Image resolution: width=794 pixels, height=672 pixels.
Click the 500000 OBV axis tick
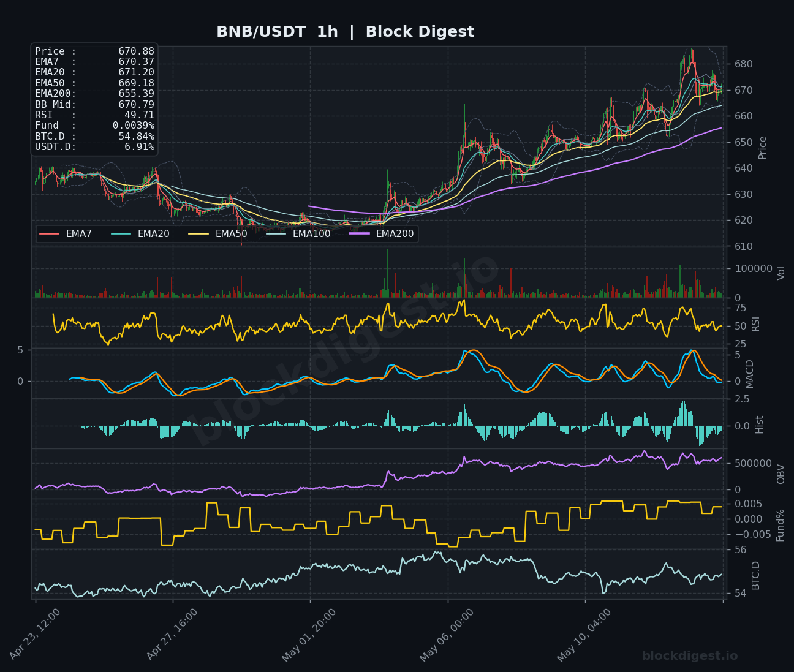[753, 464]
